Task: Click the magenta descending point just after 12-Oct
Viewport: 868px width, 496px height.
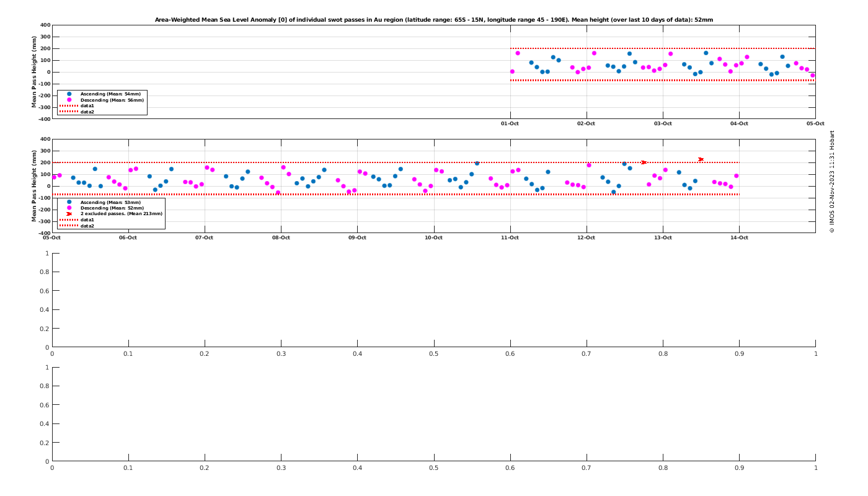Action: (x=589, y=165)
